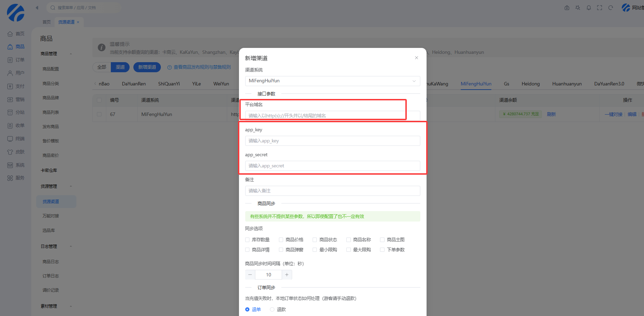This screenshot has height=316, width=644.
Task: Switch to the Heidong channel tab
Action: (530, 84)
